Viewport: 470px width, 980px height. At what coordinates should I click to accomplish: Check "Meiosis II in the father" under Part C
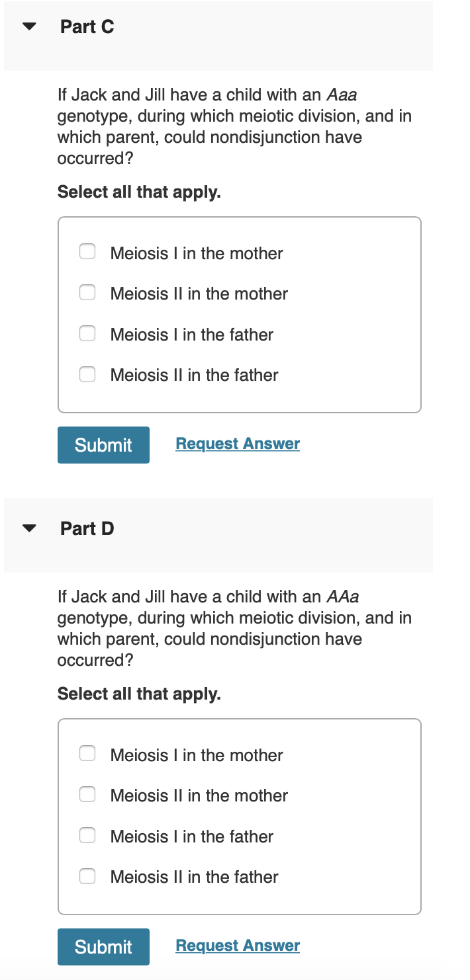point(87,374)
